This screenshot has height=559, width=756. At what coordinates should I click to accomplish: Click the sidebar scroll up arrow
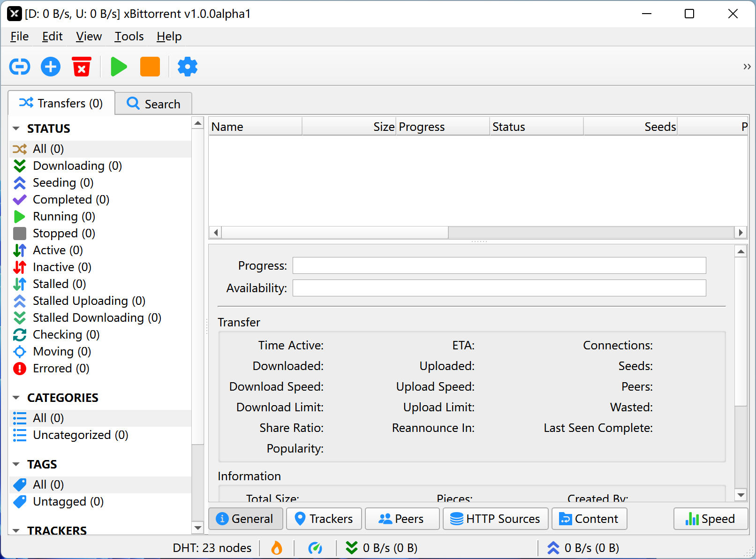[198, 123]
